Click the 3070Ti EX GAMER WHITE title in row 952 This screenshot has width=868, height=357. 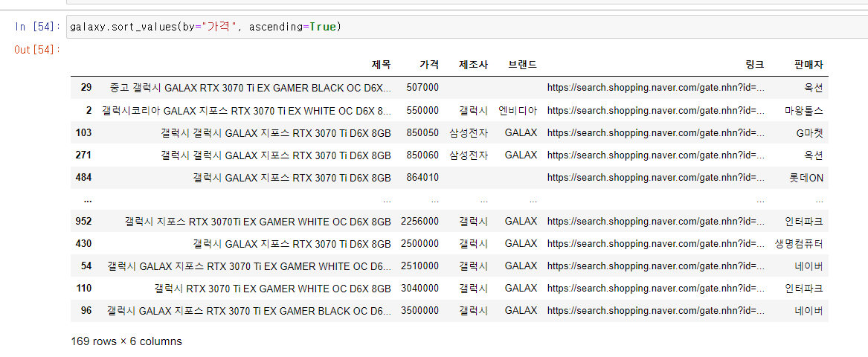point(258,222)
